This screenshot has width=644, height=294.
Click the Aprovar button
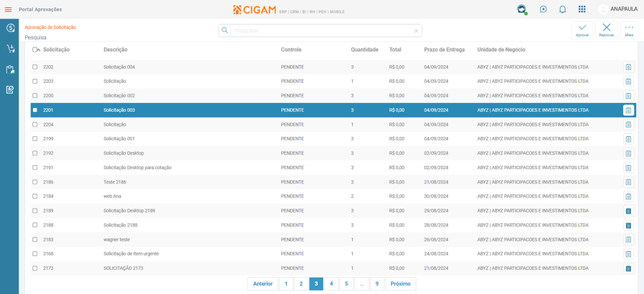(x=582, y=31)
